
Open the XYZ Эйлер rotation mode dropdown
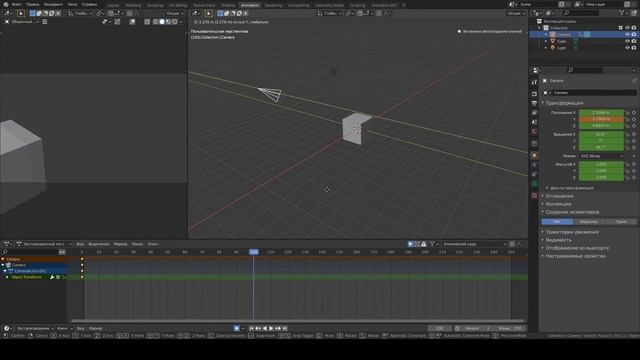(x=601, y=156)
